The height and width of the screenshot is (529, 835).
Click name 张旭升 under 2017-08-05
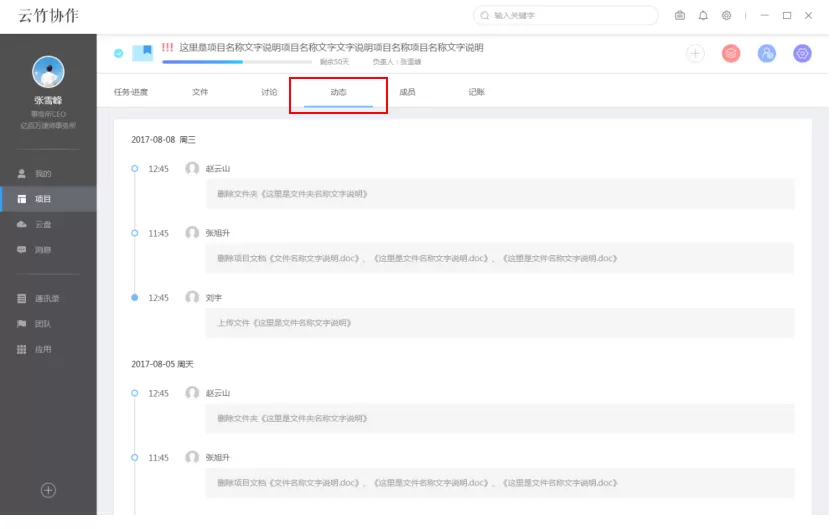pos(218,458)
